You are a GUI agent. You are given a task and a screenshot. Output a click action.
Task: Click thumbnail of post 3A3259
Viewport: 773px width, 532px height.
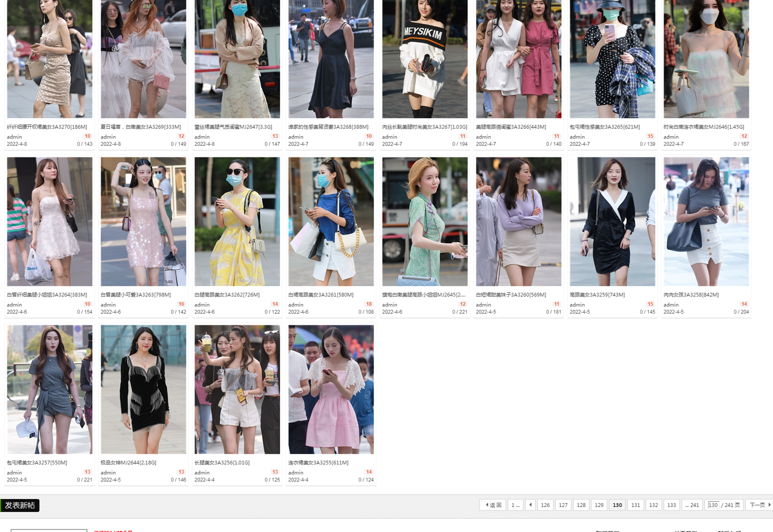click(612, 222)
